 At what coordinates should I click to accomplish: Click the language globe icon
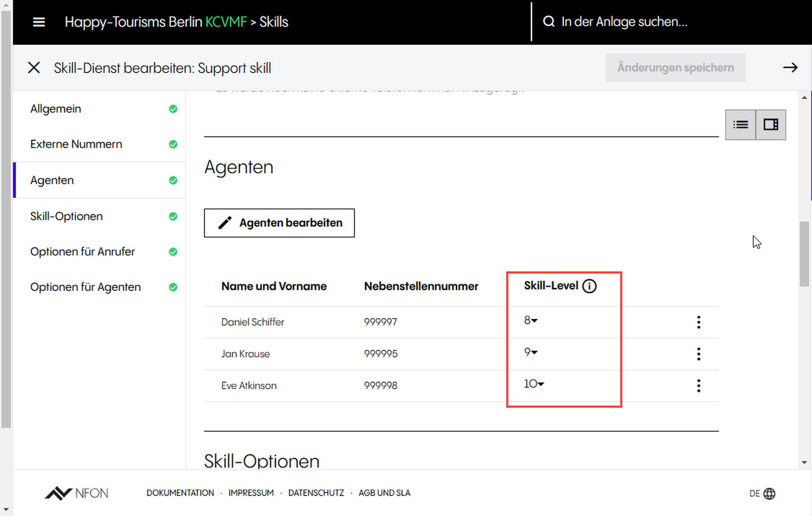(769, 493)
